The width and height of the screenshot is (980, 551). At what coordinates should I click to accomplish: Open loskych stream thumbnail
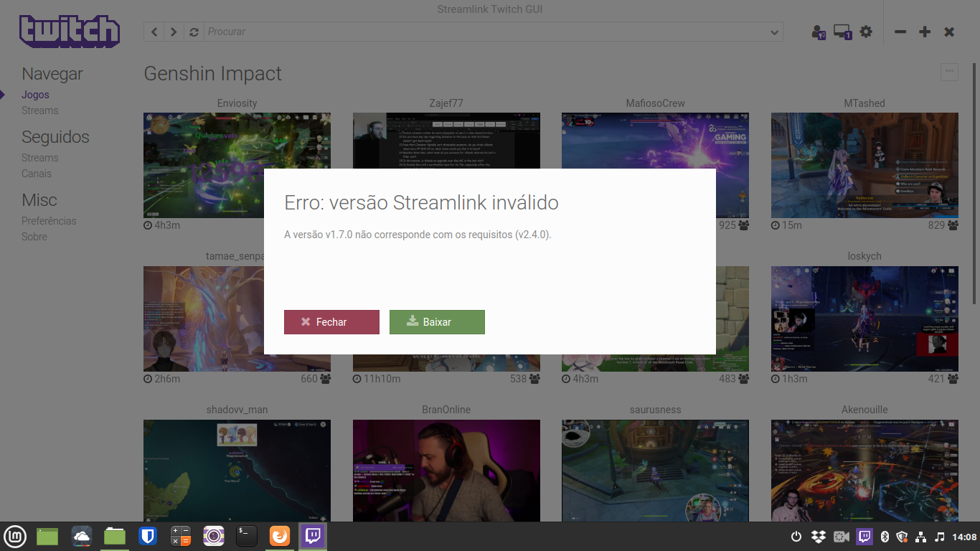864,319
